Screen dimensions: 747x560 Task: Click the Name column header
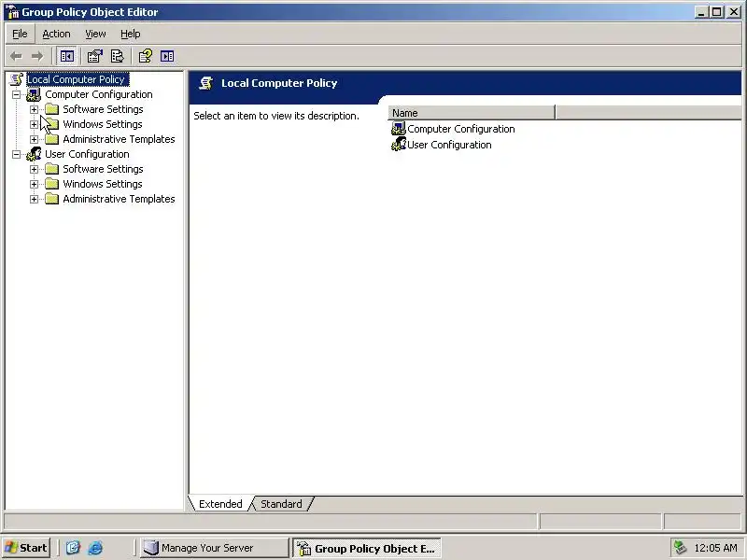(472, 113)
